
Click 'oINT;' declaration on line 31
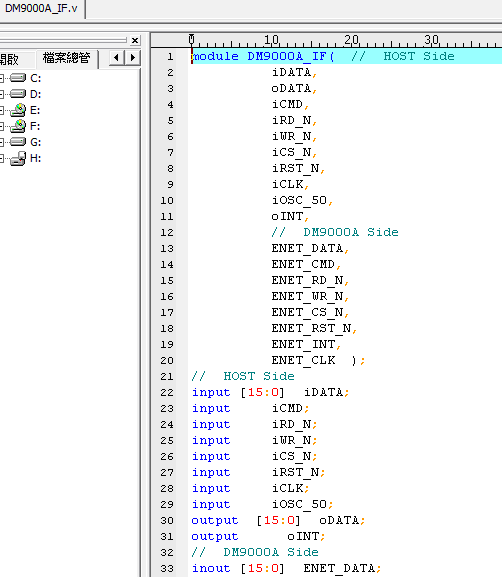(x=306, y=537)
